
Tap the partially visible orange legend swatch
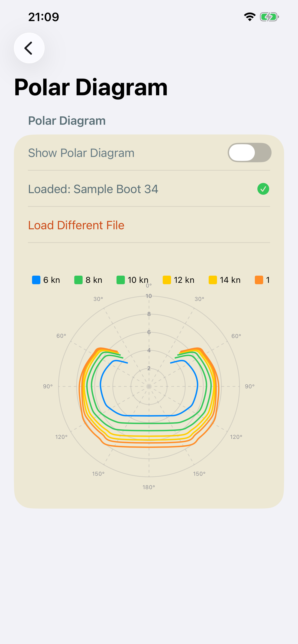point(259,280)
